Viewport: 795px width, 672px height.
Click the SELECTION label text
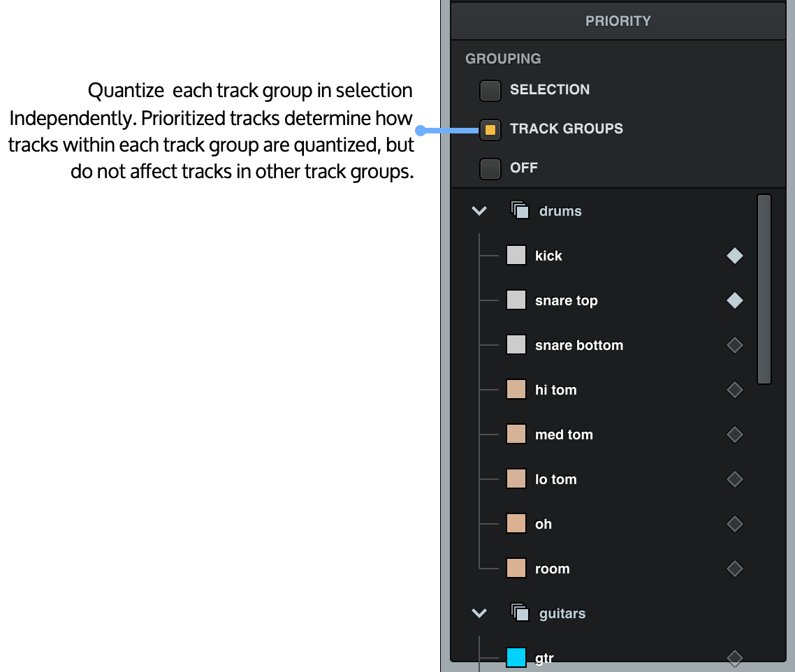(550, 90)
